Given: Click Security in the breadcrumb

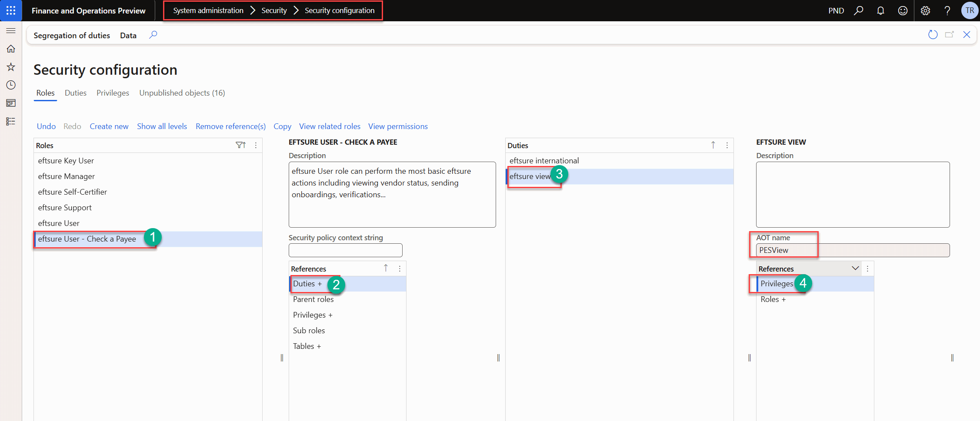Looking at the screenshot, I should 274,10.
